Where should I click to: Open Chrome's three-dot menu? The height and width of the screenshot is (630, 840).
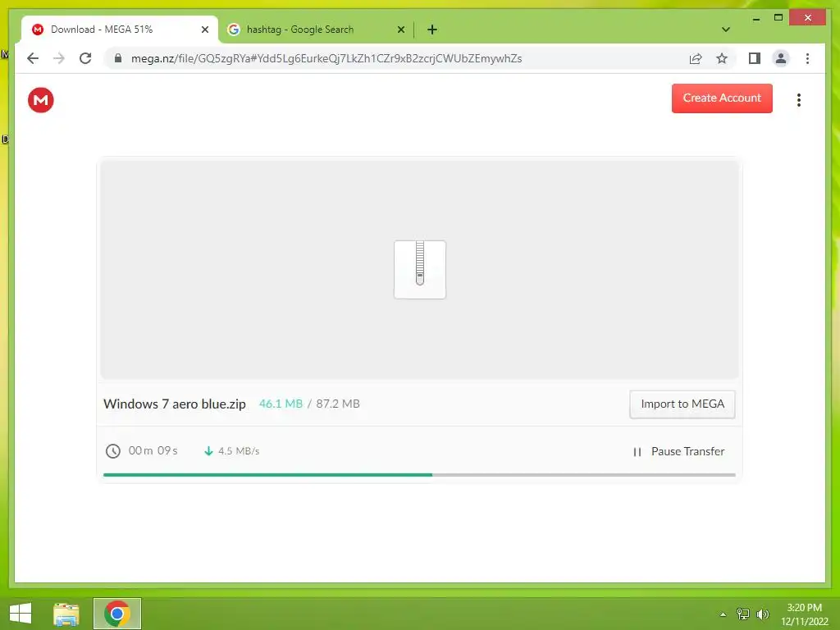click(x=807, y=58)
